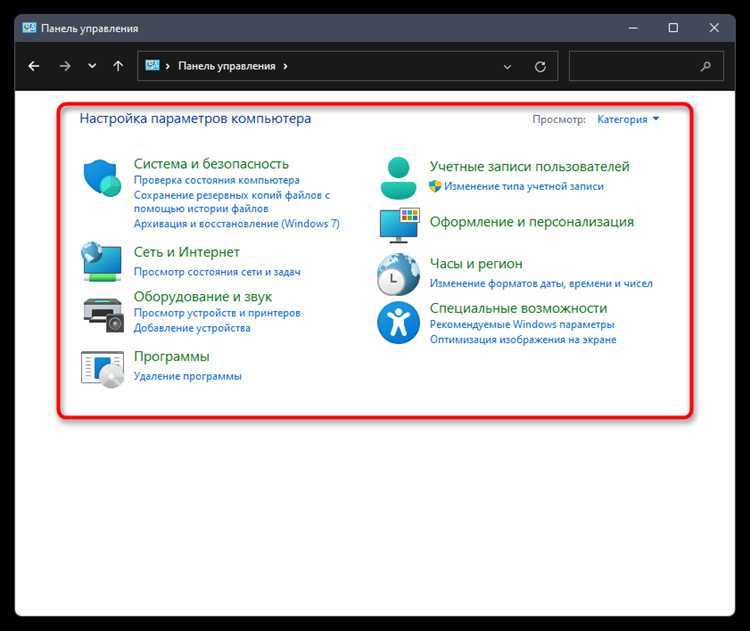Click Изменение форматов даты, времени и чисел

[x=541, y=283]
